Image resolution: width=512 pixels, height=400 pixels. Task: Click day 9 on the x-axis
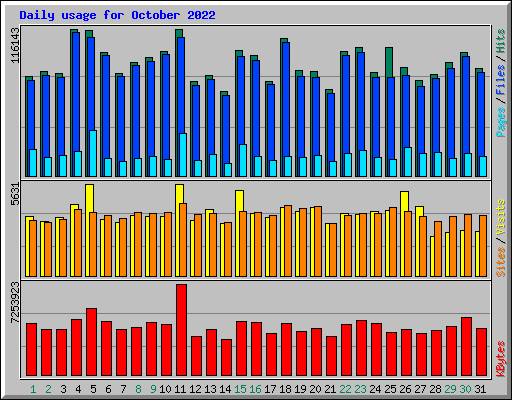153,389
